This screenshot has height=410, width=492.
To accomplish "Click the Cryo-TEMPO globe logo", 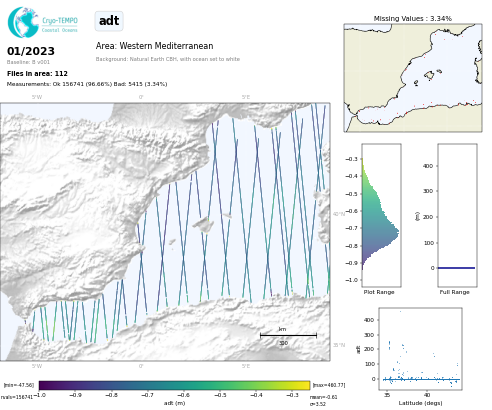I will 23,22.
